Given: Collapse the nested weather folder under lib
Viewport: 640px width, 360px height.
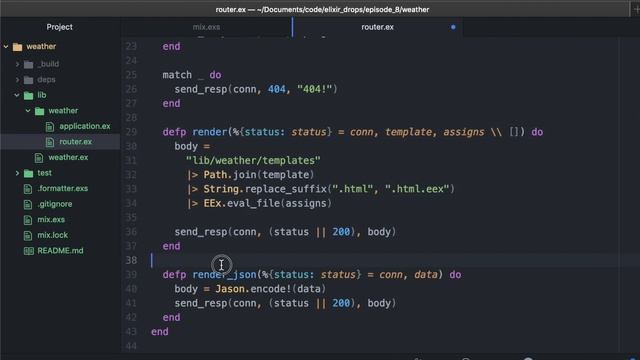Looking at the screenshot, I should (28, 111).
